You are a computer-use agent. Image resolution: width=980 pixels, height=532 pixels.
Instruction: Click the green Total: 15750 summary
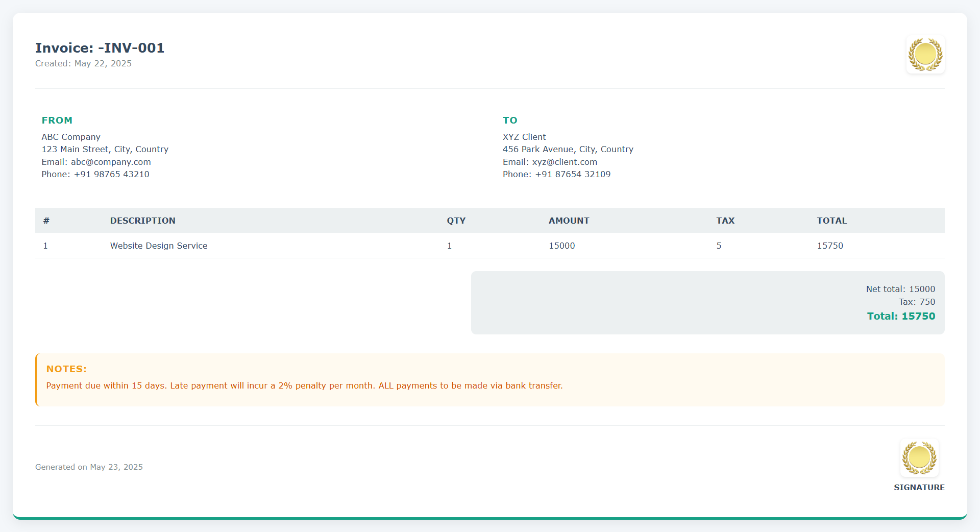901,316
